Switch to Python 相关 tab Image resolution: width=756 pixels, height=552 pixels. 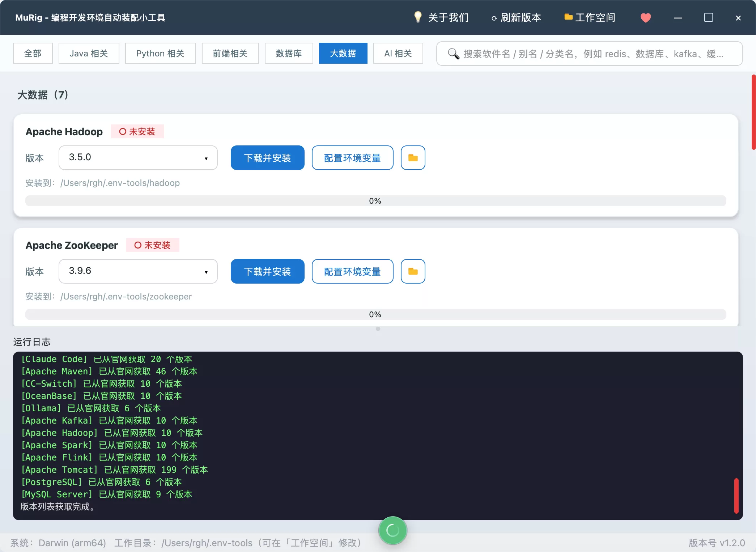[x=160, y=53]
